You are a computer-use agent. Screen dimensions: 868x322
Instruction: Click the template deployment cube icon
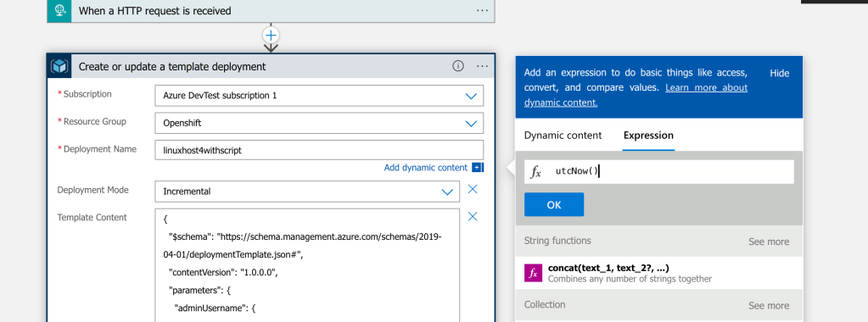point(59,66)
